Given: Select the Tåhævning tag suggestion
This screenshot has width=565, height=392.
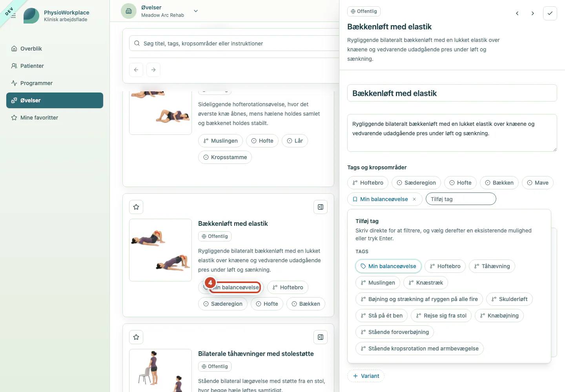Looking at the screenshot, I should tap(492, 266).
